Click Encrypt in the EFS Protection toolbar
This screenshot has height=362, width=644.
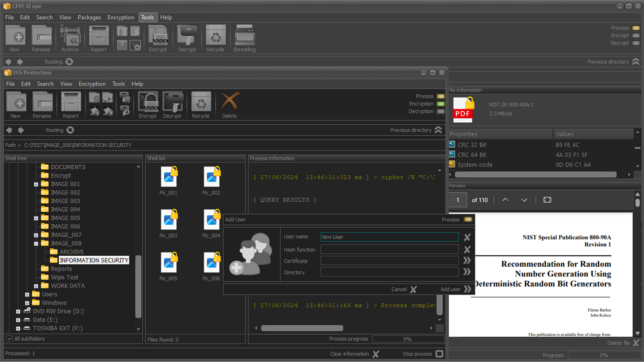(148, 105)
